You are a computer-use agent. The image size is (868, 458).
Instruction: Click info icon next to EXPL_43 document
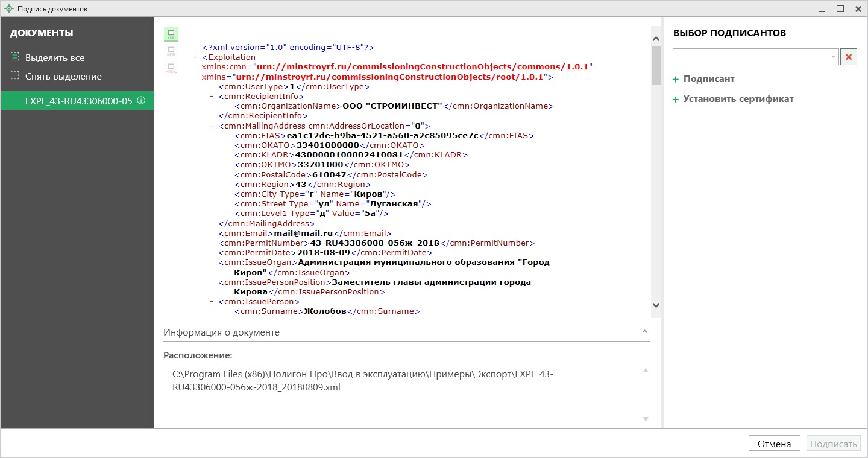click(141, 101)
